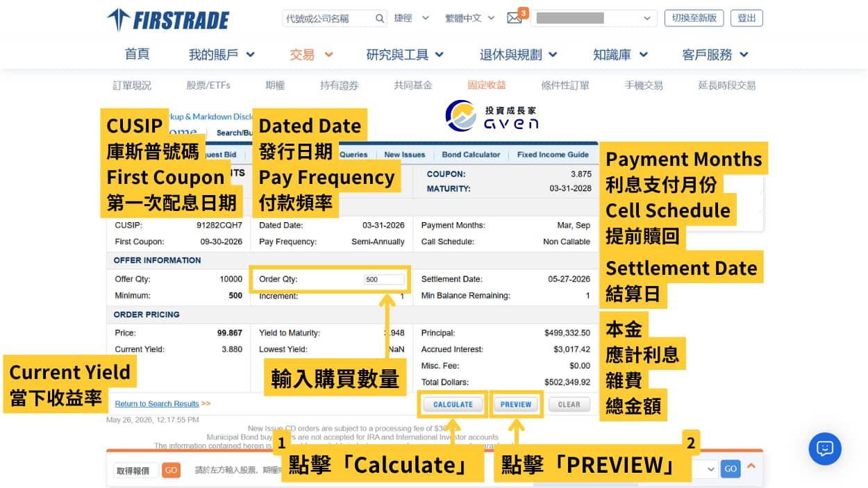Select the Price value 99.867
Viewport: 868px width, 488px height.
[x=230, y=333]
